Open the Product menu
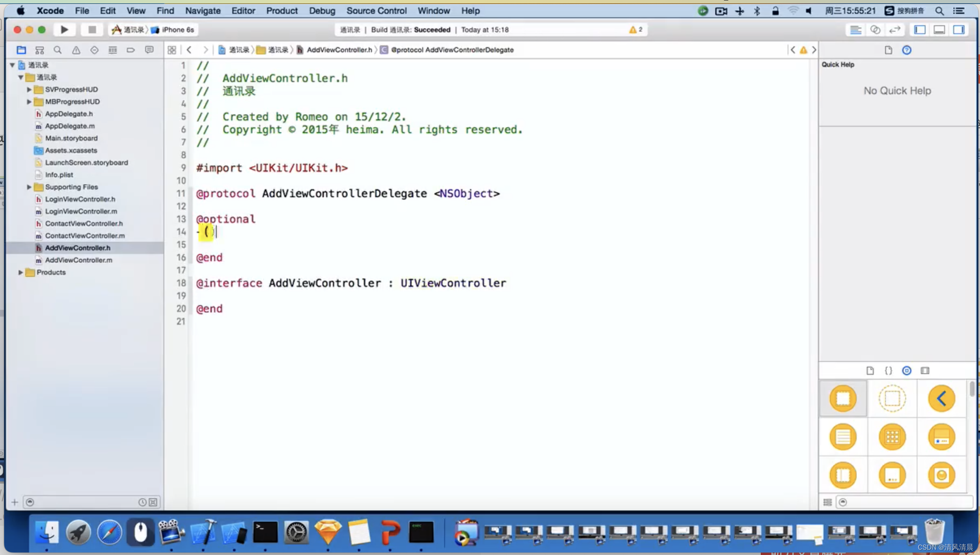Viewport: 980px width, 555px height. tap(282, 11)
